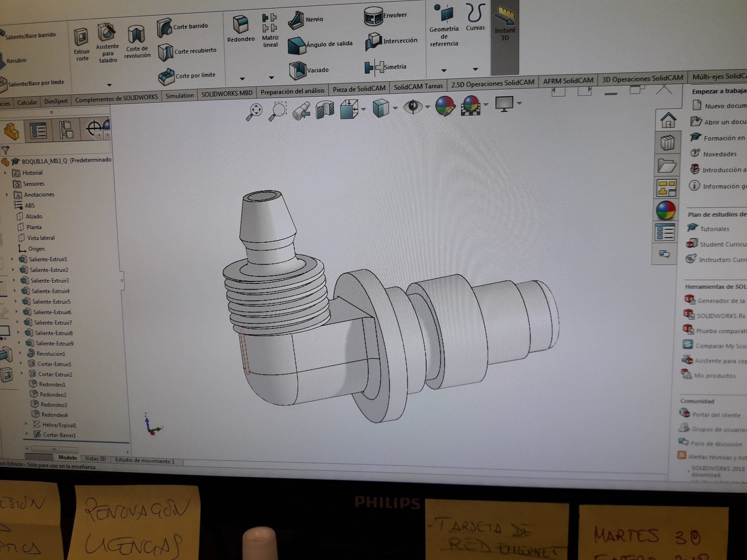This screenshot has height=560, width=747.
Task: Open the Abrir un documento link
Action: [x=724, y=122]
